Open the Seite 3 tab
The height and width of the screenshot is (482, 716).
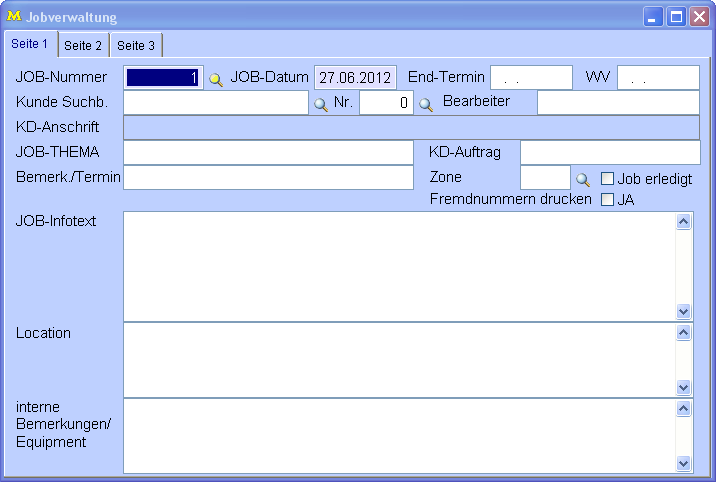(136, 45)
